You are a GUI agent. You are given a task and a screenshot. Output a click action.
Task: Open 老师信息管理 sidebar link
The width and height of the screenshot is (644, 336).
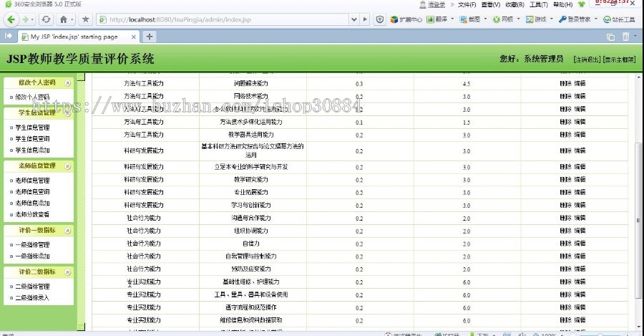(32, 181)
